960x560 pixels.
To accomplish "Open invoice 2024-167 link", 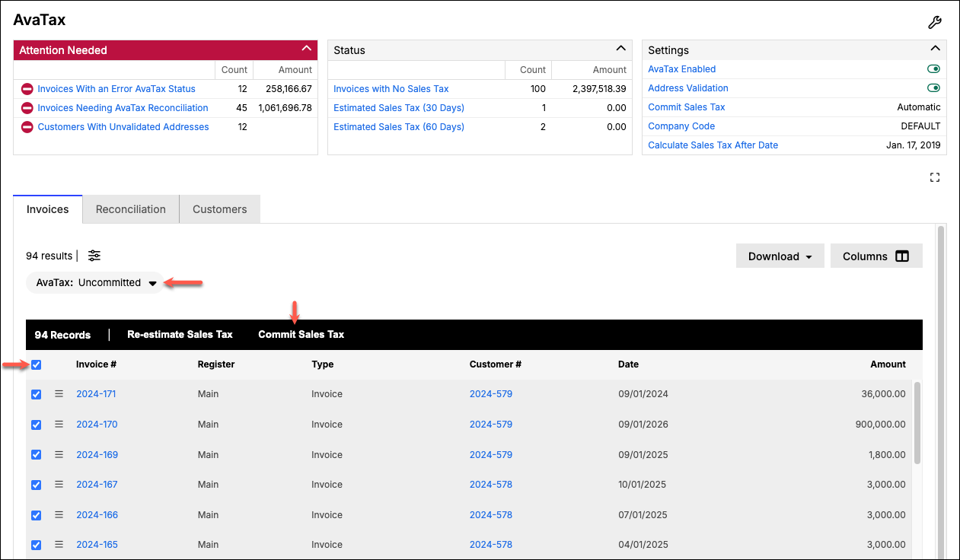I will pyautogui.click(x=97, y=485).
